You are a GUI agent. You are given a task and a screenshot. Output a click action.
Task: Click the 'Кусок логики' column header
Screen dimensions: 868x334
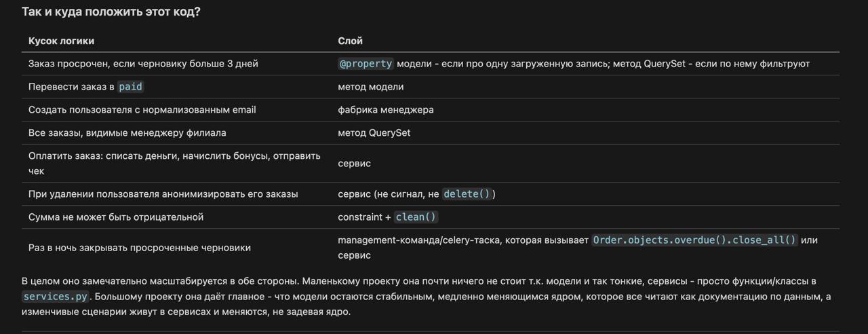(x=61, y=41)
